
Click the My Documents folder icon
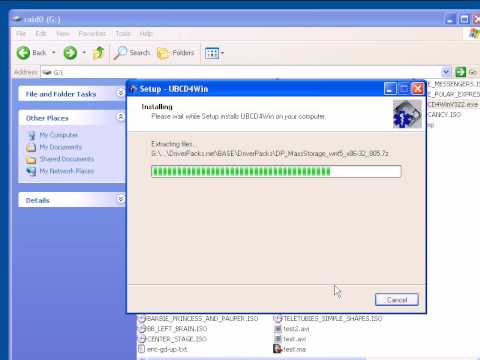click(x=31, y=147)
